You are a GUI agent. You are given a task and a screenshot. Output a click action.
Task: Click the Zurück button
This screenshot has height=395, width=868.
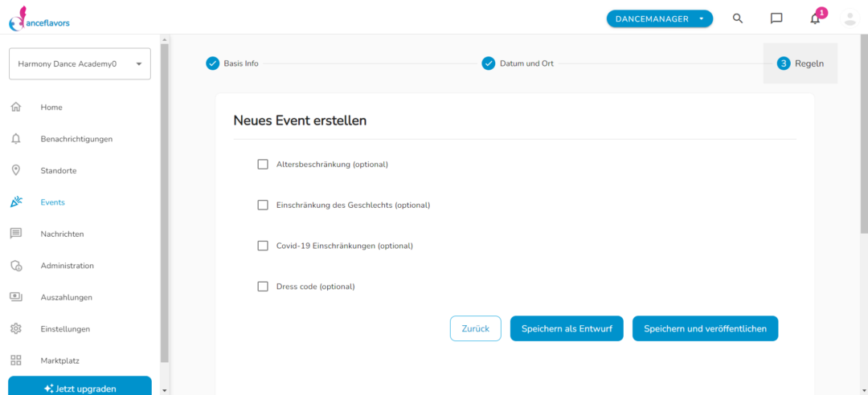click(x=476, y=328)
